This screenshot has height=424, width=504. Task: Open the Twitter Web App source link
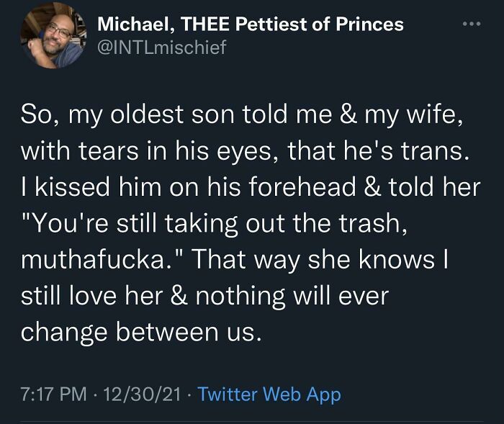click(x=269, y=394)
